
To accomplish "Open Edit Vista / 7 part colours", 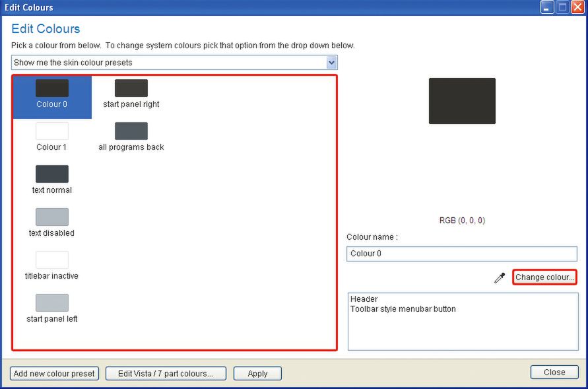I will click(166, 373).
